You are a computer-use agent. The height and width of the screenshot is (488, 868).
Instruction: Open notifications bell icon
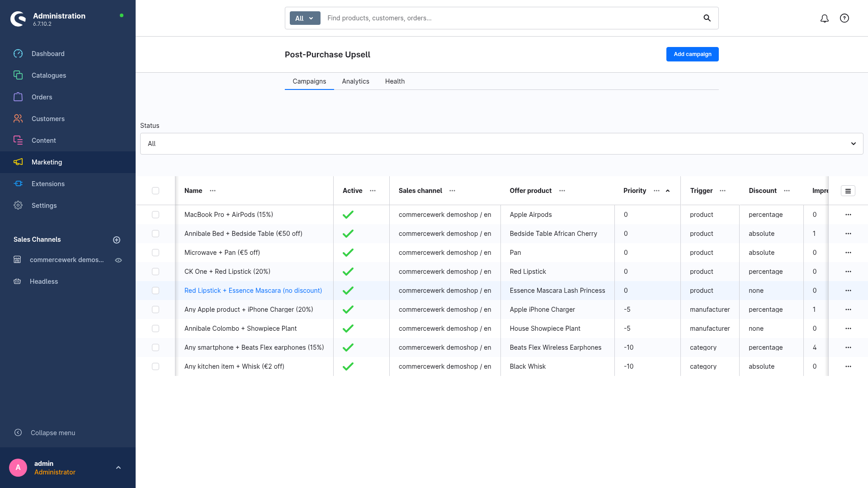(x=825, y=19)
